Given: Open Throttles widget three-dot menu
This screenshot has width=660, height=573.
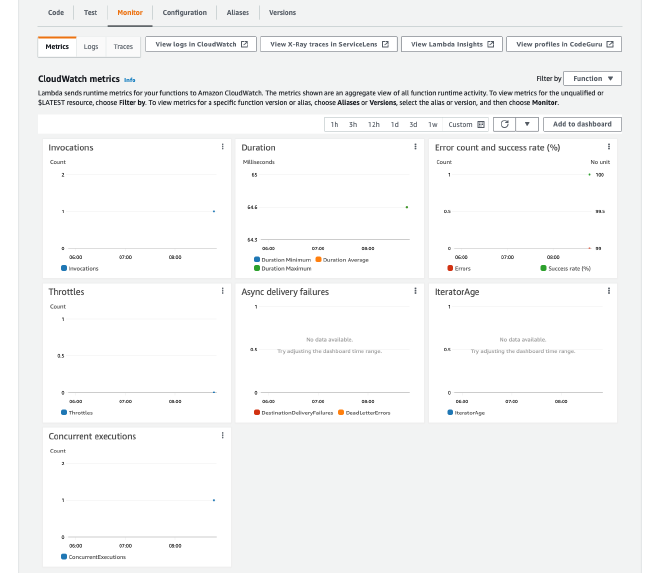Looking at the screenshot, I should tap(222, 291).
